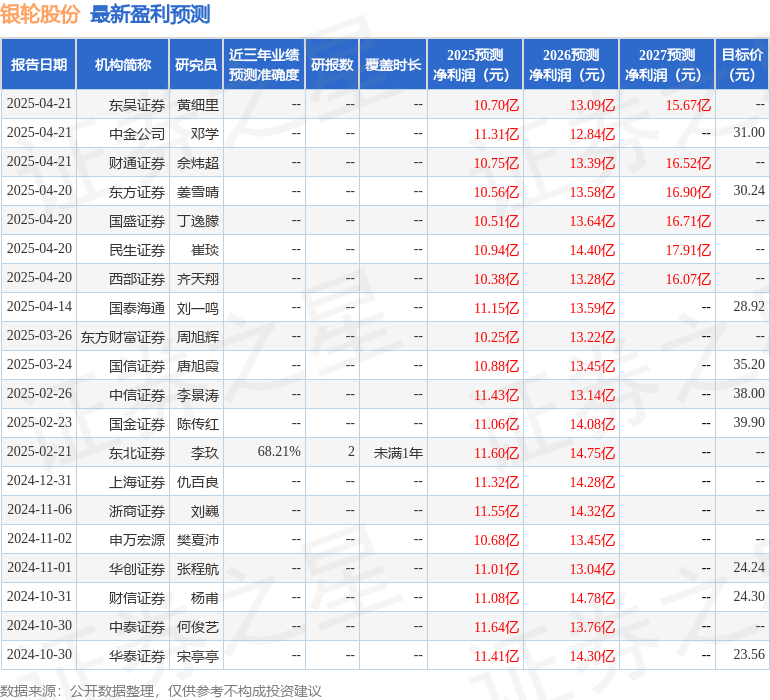The image size is (770, 700).
Task: Click 民生证券 institution cell
Action: pyautogui.click(x=137, y=250)
